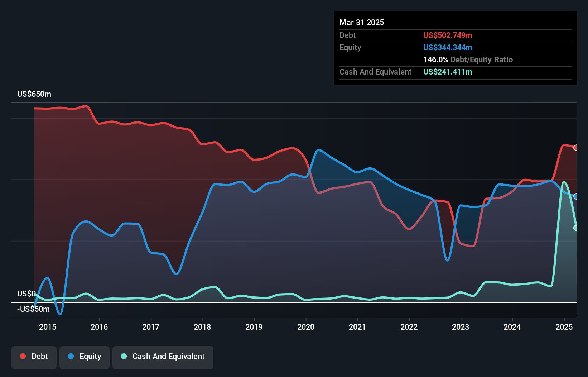Click the Debt value US$502.749m in tooltip

pos(448,35)
